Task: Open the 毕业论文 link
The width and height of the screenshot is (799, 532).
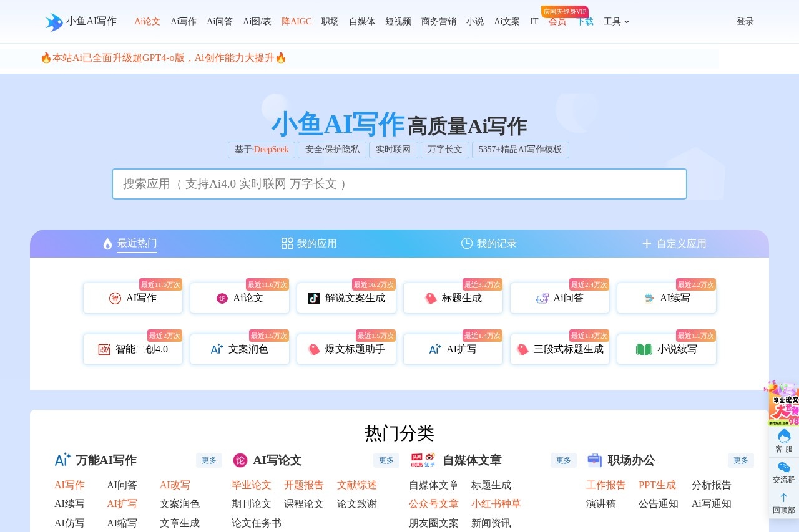Action: (252, 485)
